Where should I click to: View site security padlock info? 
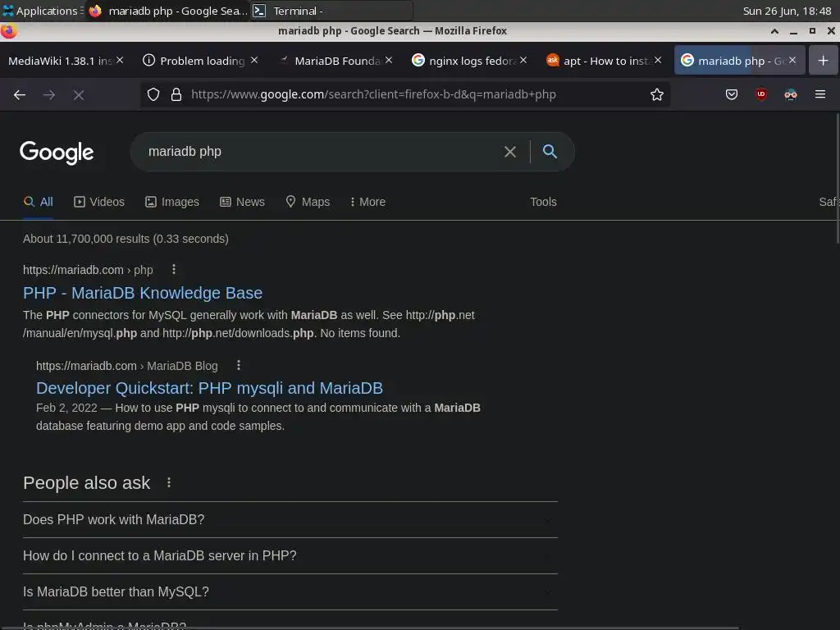(176, 95)
